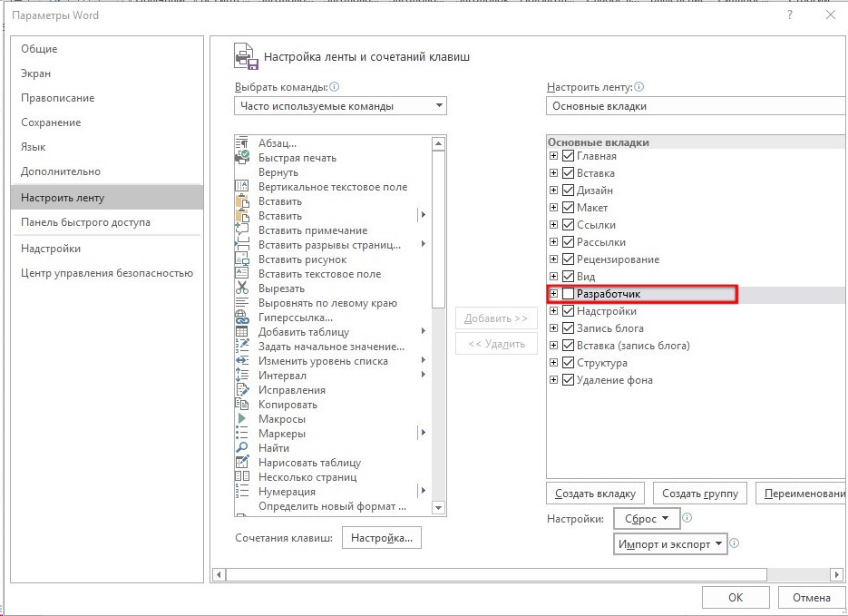848x616 pixels.
Task: Click info icon next to Настроить ленту
Action: pyautogui.click(x=638, y=87)
